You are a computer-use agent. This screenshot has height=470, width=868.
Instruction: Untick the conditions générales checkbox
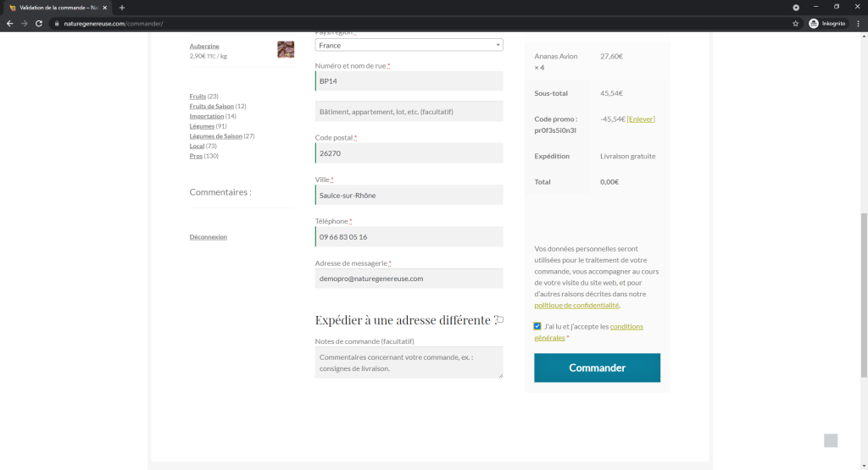tap(537, 326)
